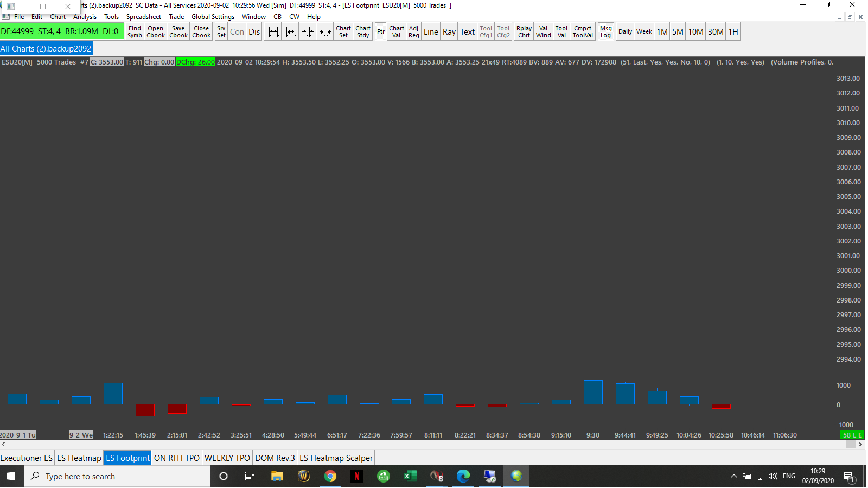
Task: Select the Ray drawing tool
Action: (x=449, y=32)
